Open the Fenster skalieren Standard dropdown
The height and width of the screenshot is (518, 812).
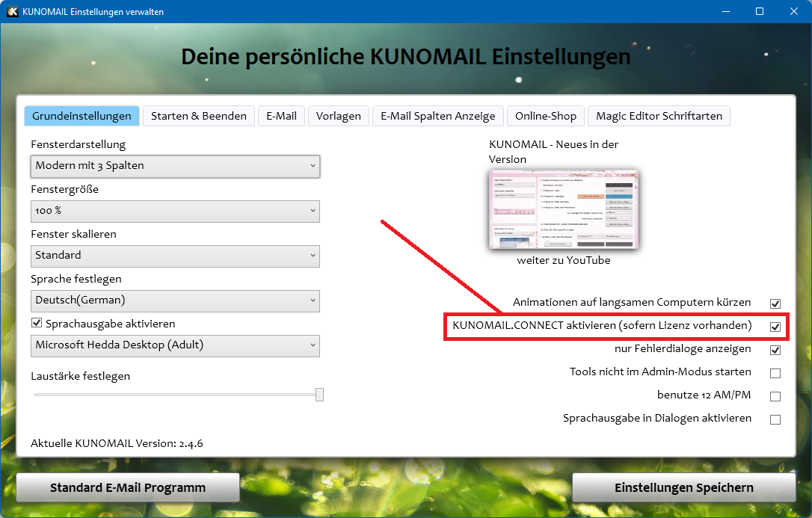tap(175, 256)
